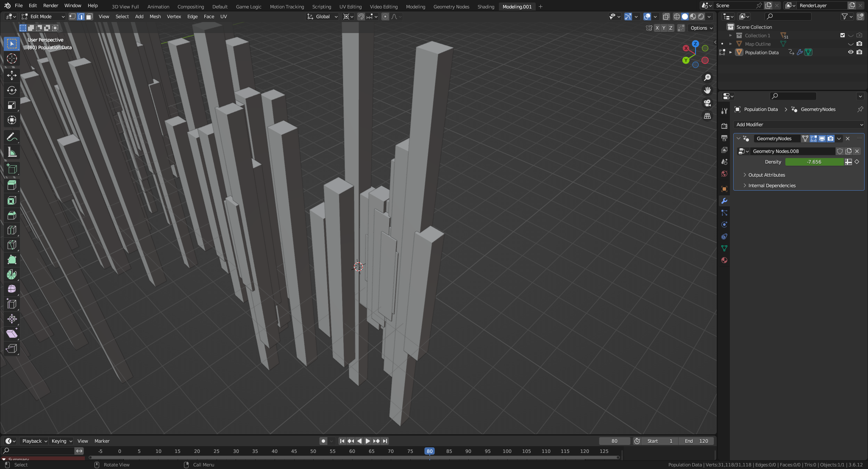
Task: Open the Add Modifier dropdown
Action: tap(799, 125)
